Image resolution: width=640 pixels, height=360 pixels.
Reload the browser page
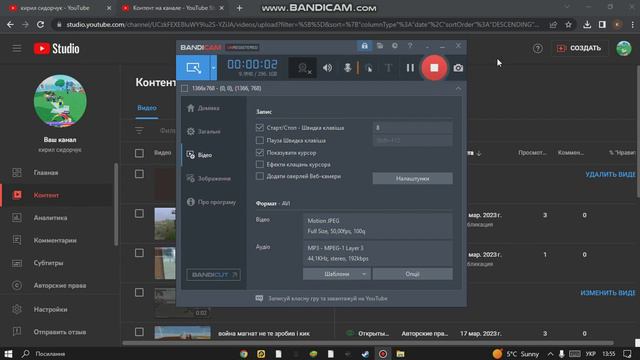click(40, 25)
